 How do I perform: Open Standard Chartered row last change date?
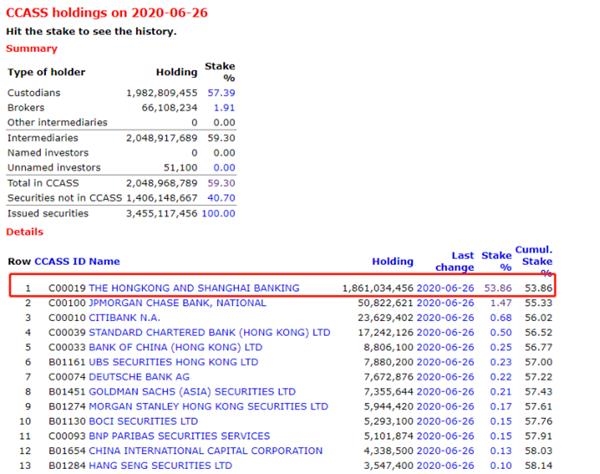[x=445, y=332]
